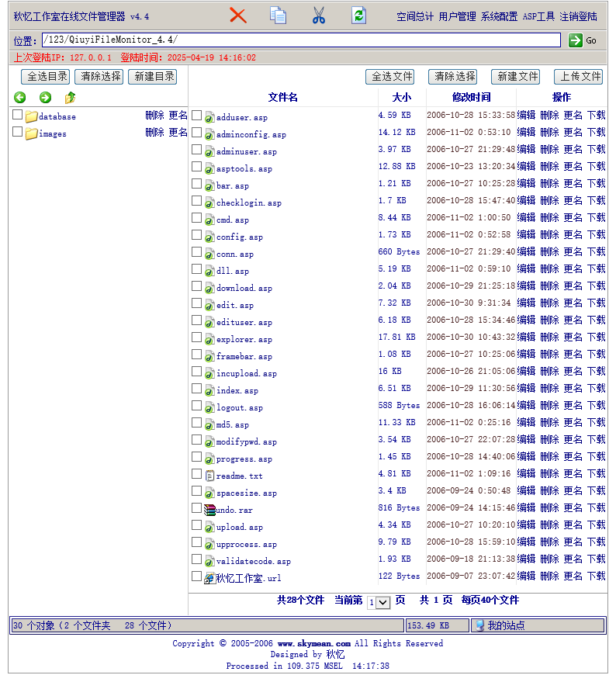Viewport: 616px width, 682px height.
Task: Open the ASP工具 menu item
Action: pos(538,16)
